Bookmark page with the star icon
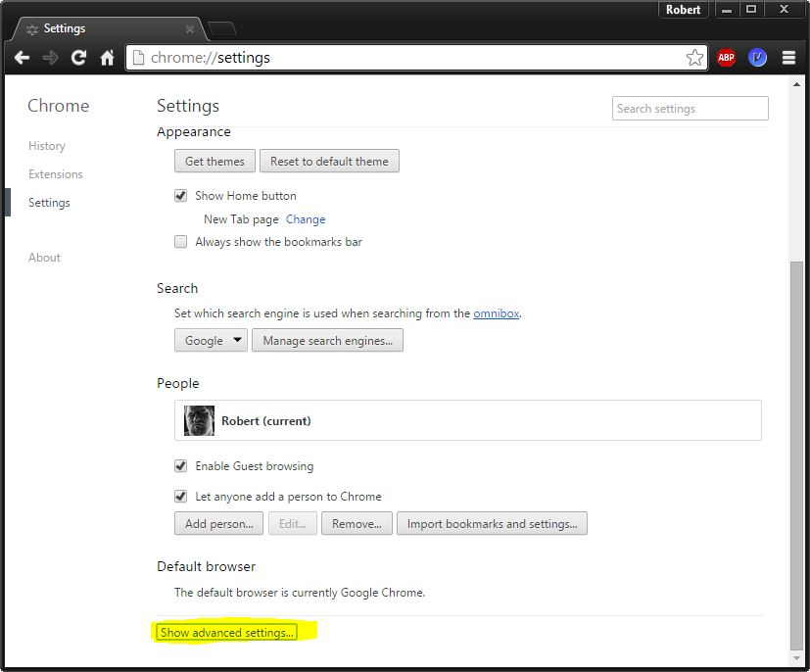The width and height of the screenshot is (810, 672). 694,58
